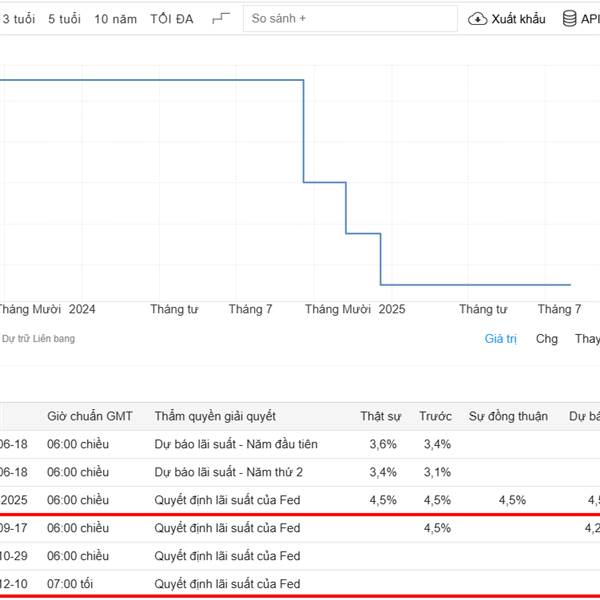Click the Trước column header
This screenshot has width=600, height=600.
tap(435, 416)
